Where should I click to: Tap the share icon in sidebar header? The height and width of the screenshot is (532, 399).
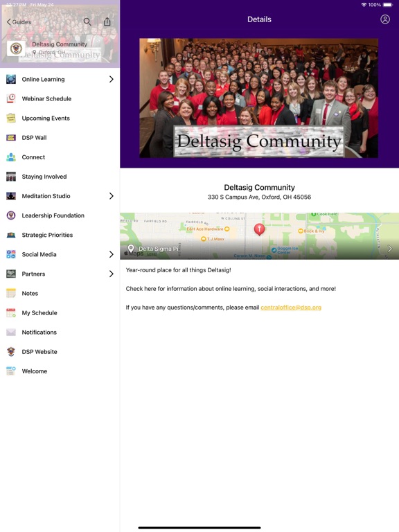(x=107, y=21)
